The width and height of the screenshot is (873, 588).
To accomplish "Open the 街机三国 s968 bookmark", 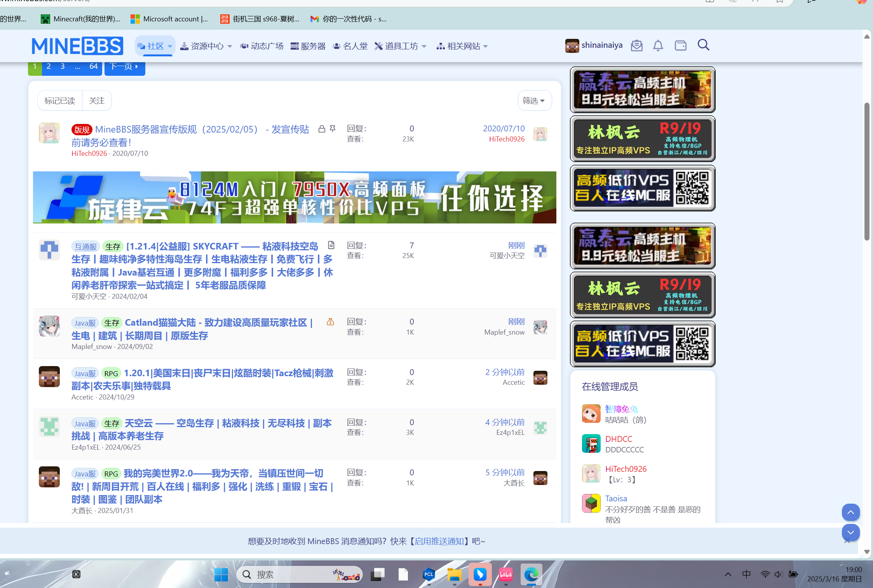I will (x=260, y=19).
